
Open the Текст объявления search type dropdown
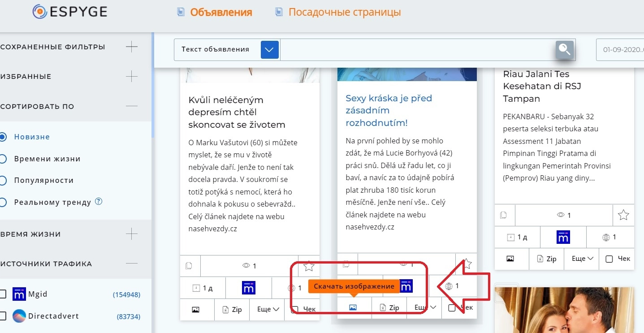tap(270, 50)
